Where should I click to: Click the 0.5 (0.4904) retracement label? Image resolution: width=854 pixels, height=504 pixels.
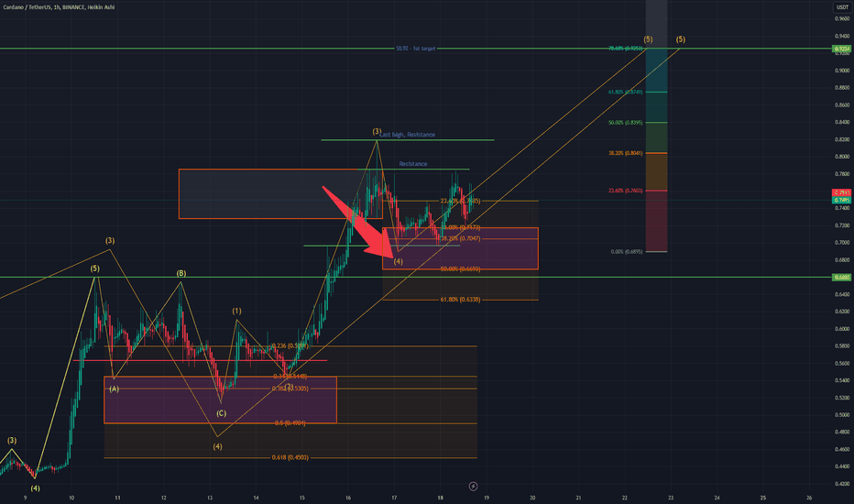tap(290, 423)
